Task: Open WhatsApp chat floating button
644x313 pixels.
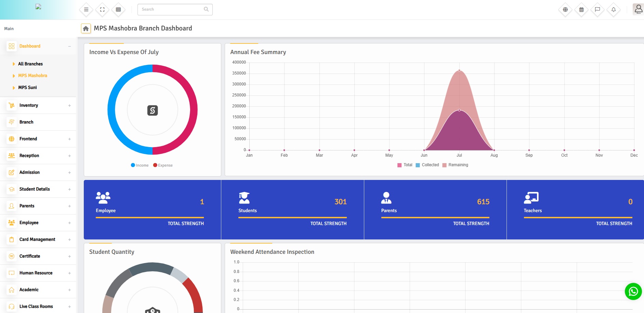Action: click(x=633, y=291)
